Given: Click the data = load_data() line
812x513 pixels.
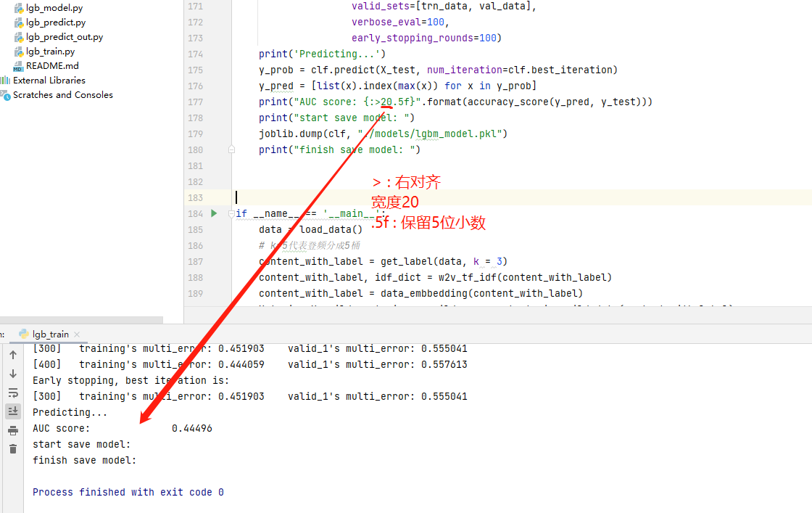Looking at the screenshot, I should (x=311, y=229).
